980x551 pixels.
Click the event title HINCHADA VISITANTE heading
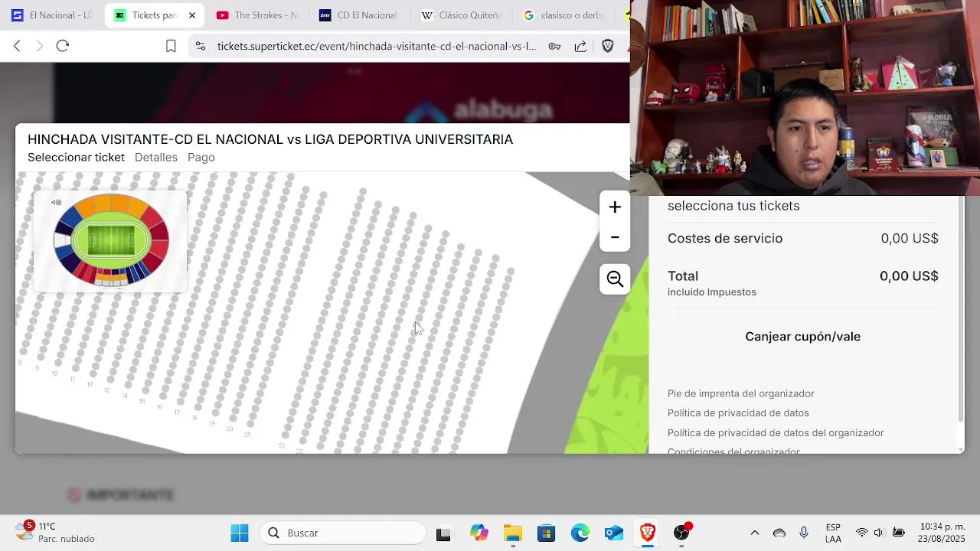(x=270, y=139)
